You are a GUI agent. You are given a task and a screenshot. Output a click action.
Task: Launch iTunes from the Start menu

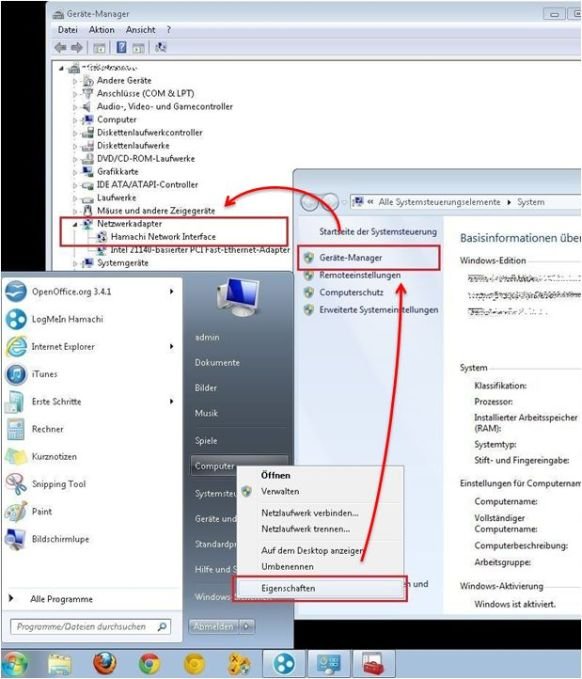coord(44,374)
